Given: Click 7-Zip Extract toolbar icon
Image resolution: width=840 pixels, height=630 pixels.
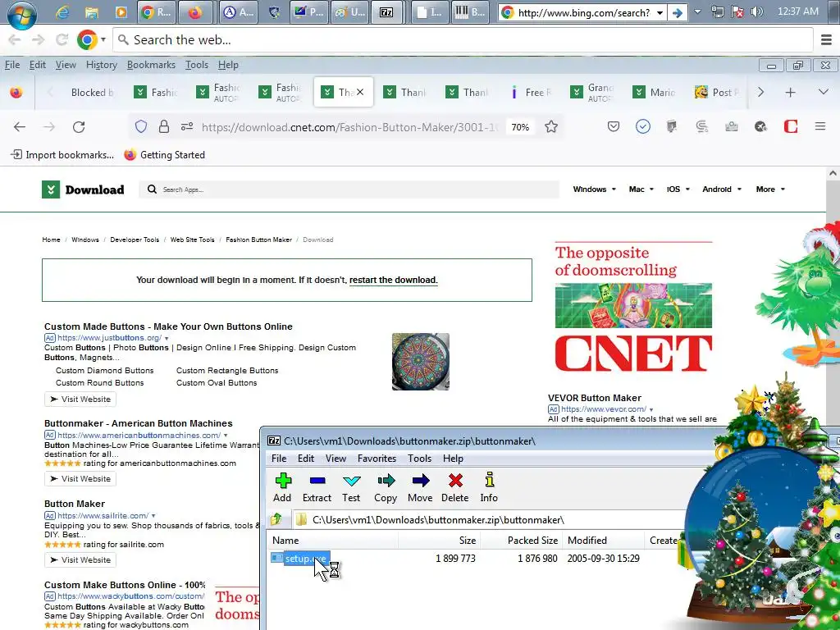Looking at the screenshot, I should 317,487.
